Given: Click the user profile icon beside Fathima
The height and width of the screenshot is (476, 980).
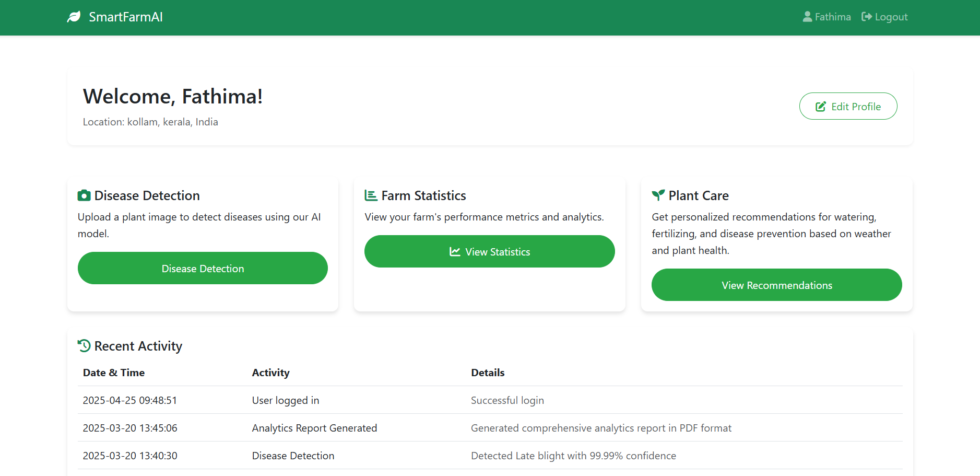Looking at the screenshot, I should point(807,17).
